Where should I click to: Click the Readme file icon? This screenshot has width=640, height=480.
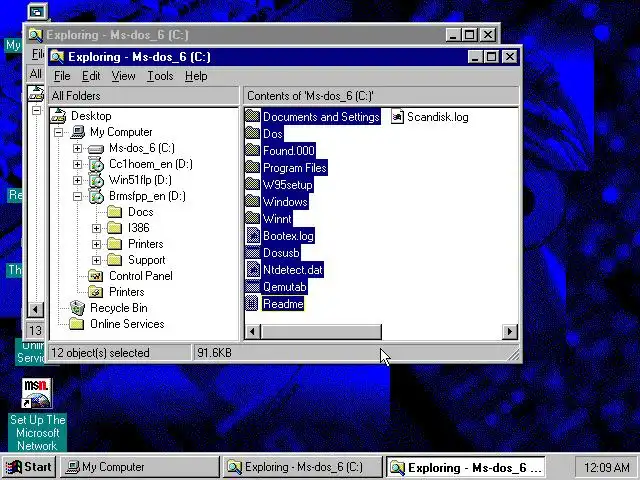tap(253, 303)
